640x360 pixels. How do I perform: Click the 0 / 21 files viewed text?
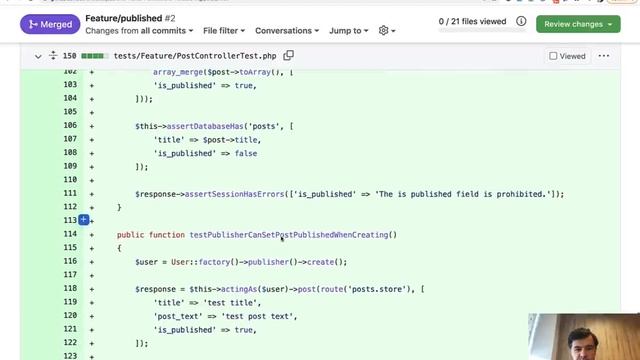pyautogui.click(x=472, y=21)
